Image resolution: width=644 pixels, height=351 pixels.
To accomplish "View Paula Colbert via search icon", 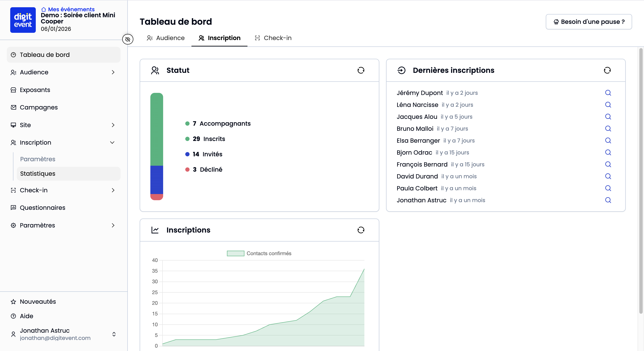I will 608,188.
